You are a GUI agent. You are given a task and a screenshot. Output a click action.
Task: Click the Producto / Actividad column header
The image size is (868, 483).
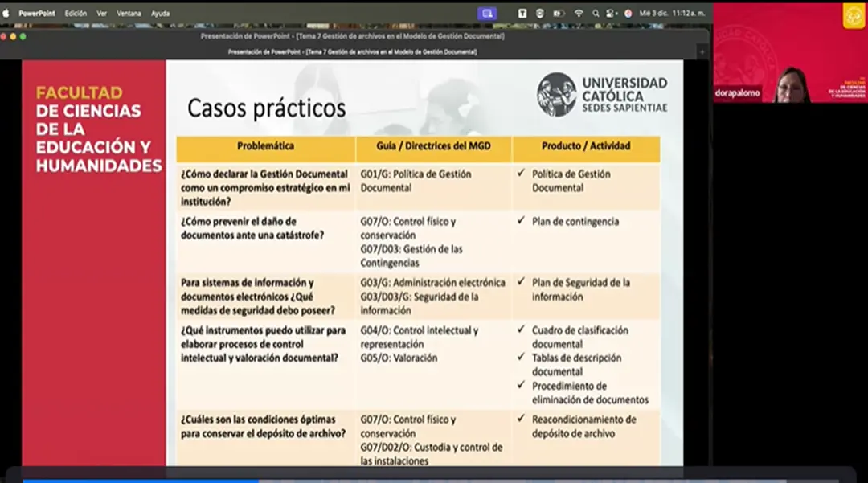point(586,146)
